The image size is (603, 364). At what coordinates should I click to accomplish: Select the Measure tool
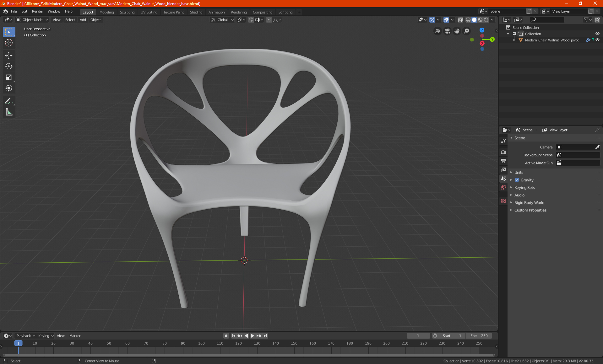click(9, 112)
